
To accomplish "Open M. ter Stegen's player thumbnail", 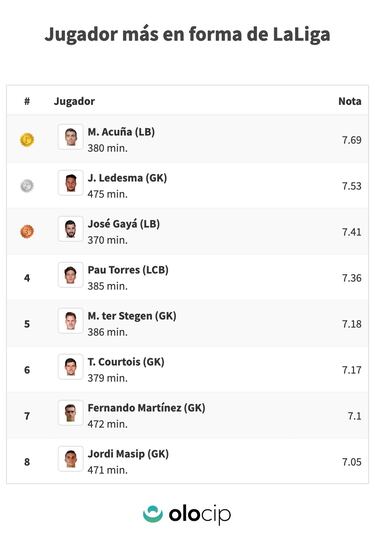I will [70, 321].
